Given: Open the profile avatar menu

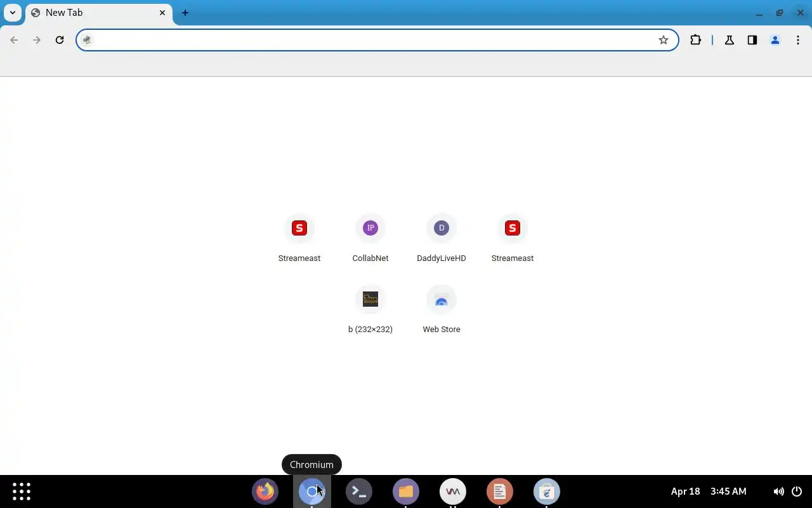Looking at the screenshot, I should (775, 40).
